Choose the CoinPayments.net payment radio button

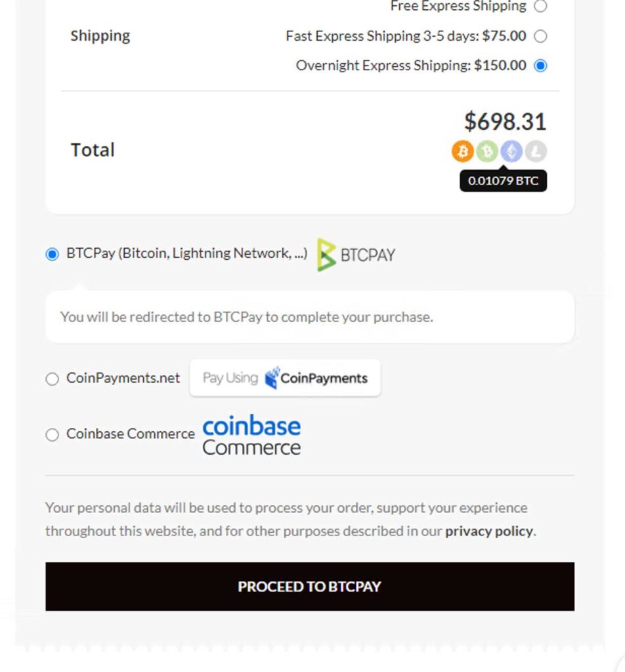[x=53, y=379]
